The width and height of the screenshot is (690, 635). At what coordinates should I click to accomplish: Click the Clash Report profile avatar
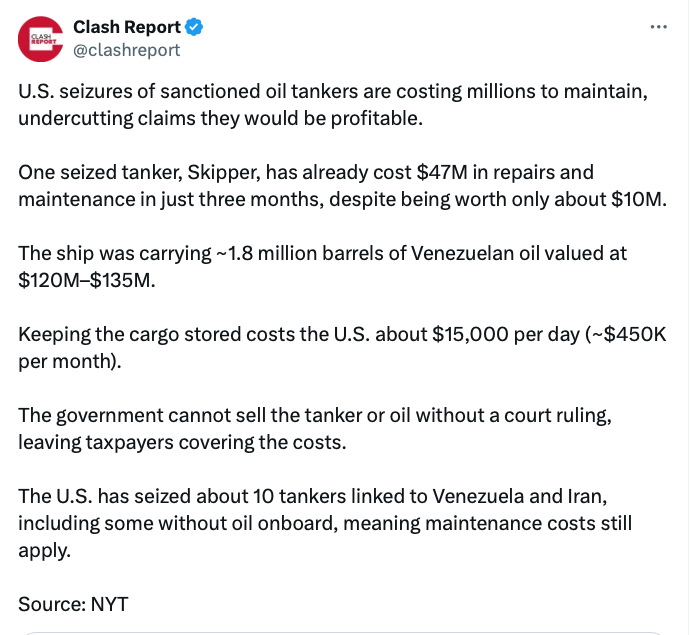[41, 39]
